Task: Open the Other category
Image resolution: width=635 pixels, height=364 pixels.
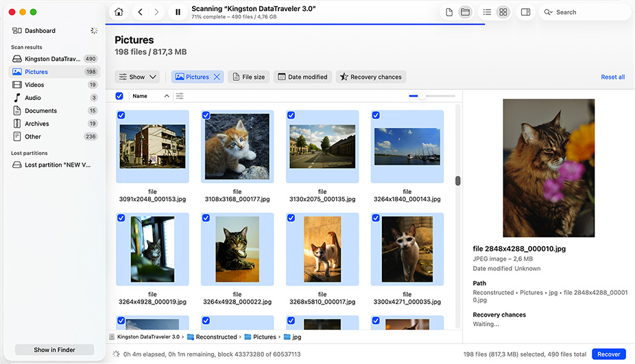Action: [54, 136]
